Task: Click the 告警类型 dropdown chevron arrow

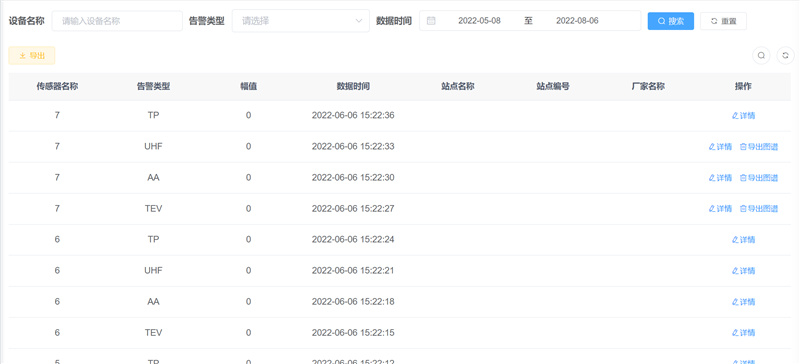Action: [x=358, y=21]
